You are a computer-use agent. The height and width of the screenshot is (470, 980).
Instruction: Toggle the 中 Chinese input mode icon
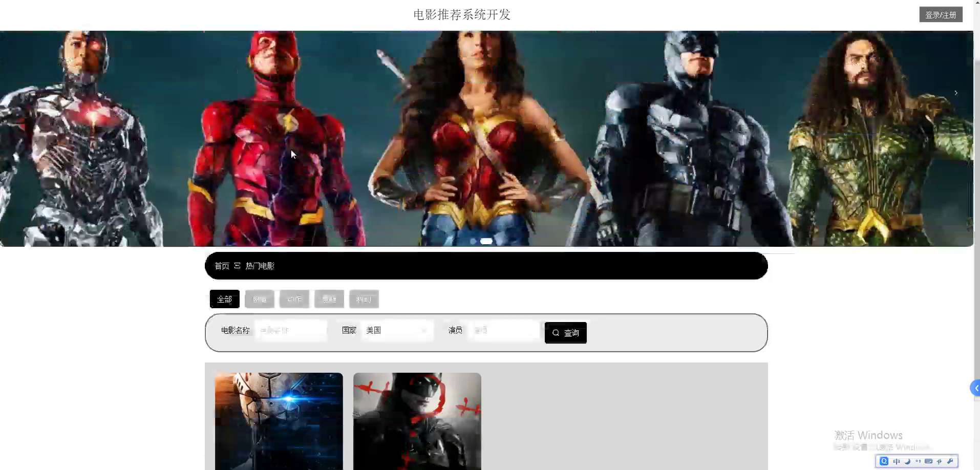point(896,461)
